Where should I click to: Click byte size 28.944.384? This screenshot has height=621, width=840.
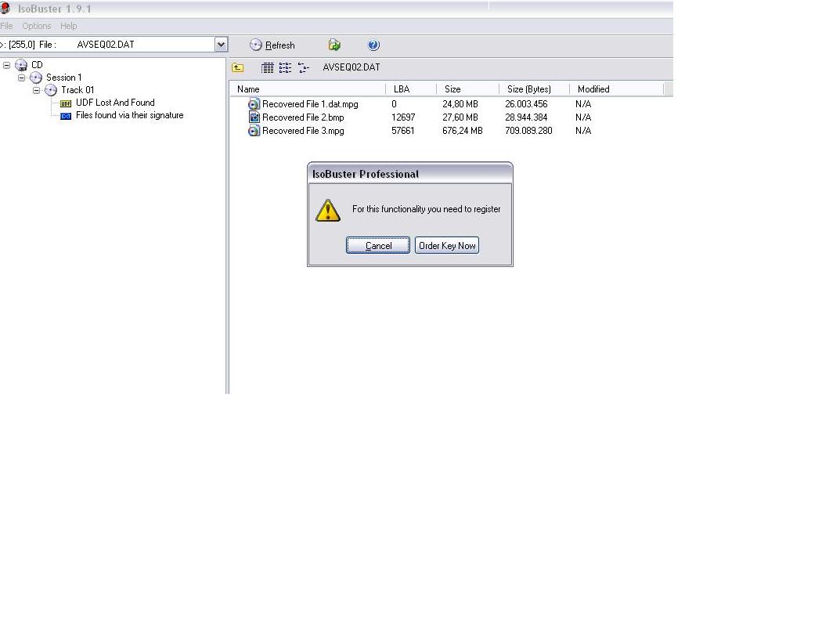526,117
